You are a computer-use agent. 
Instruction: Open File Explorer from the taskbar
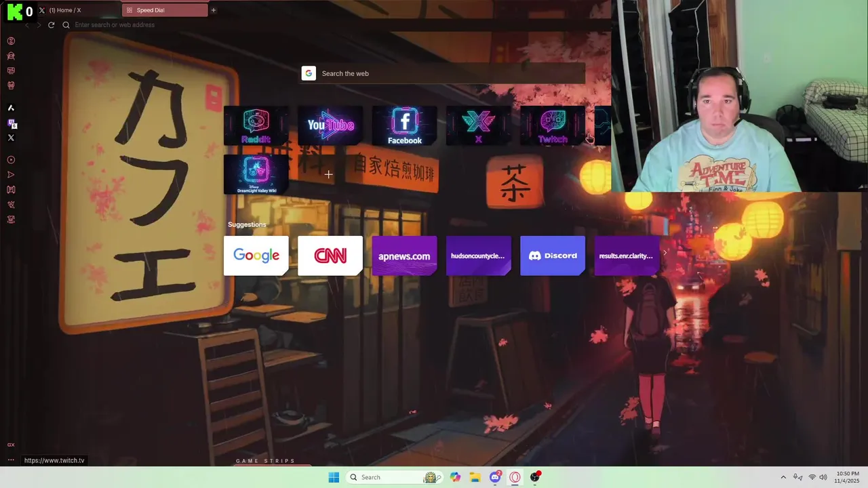(x=475, y=477)
